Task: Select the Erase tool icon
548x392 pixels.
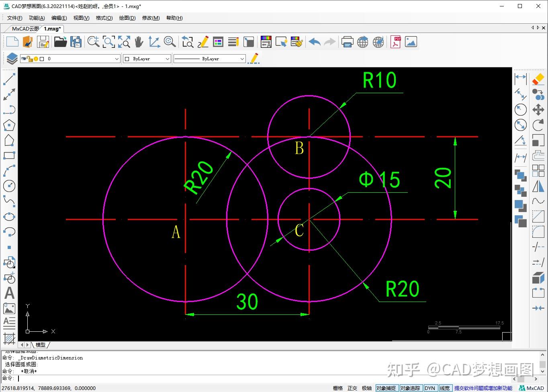Action: 538,79
